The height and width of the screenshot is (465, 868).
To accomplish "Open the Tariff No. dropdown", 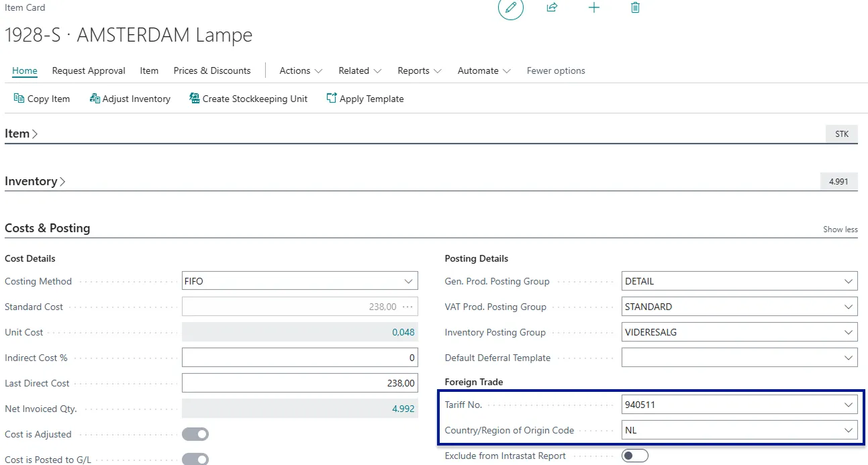I will click(x=848, y=405).
